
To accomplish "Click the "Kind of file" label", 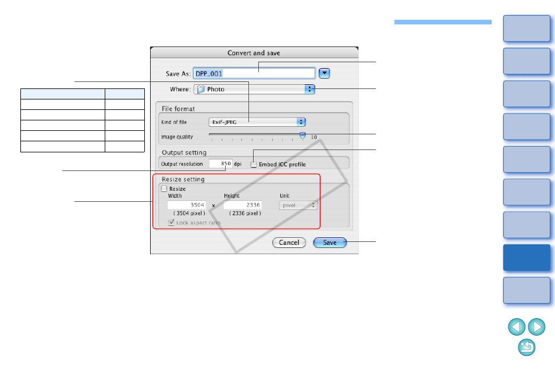I will click(174, 122).
